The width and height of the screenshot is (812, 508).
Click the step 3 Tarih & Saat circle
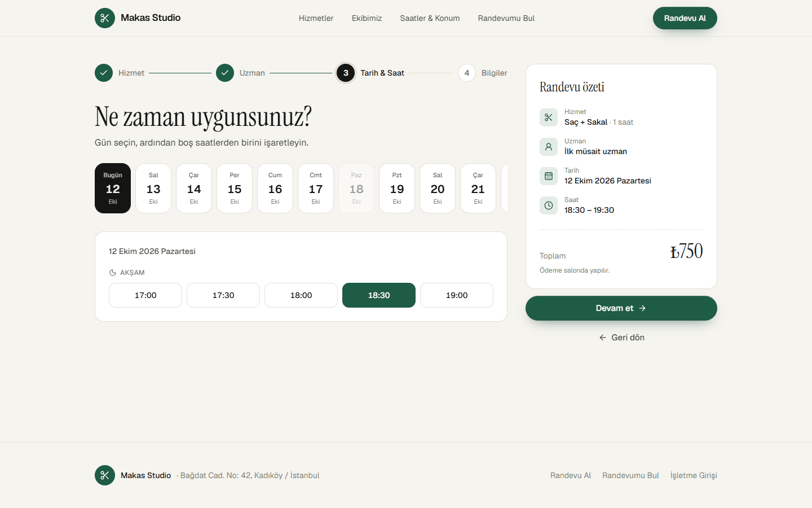[x=346, y=73]
